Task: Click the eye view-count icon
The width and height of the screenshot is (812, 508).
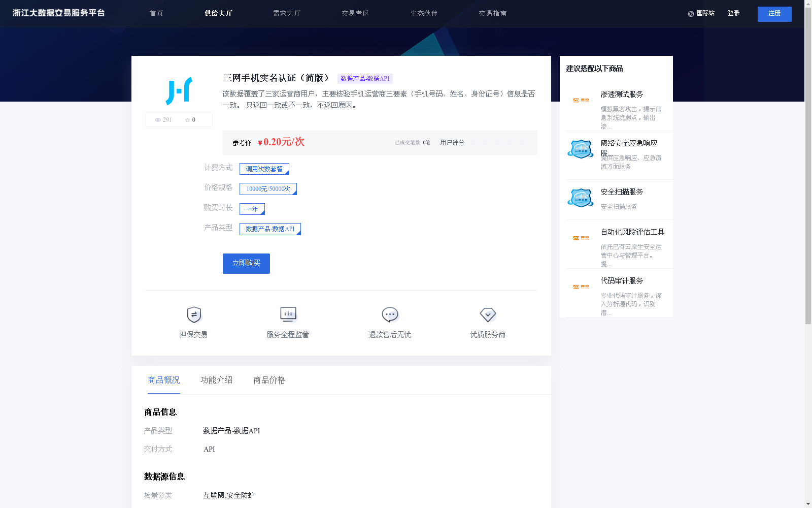Action: [158, 120]
